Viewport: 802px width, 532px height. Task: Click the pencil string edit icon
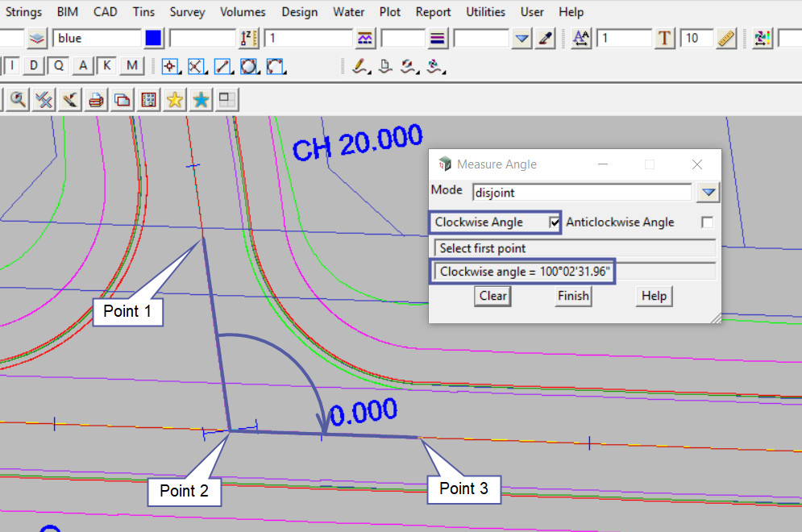360,66
